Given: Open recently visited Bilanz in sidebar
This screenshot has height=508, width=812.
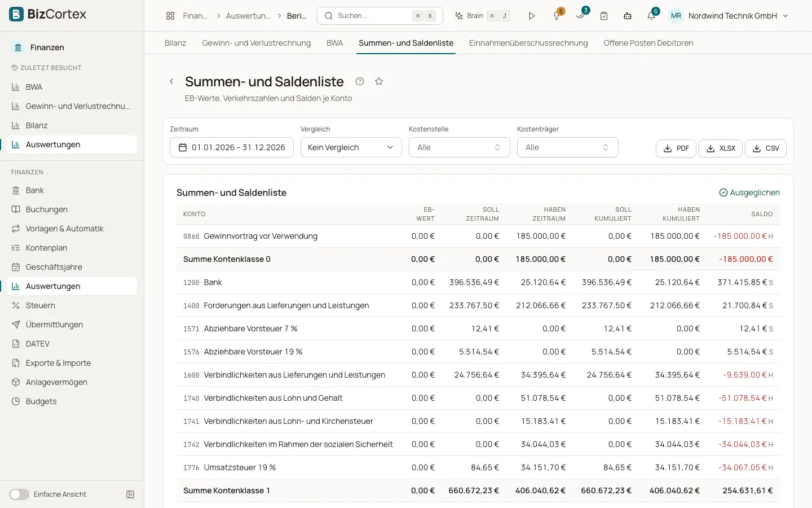Looking at the screenshot, I should coord(72,125).
